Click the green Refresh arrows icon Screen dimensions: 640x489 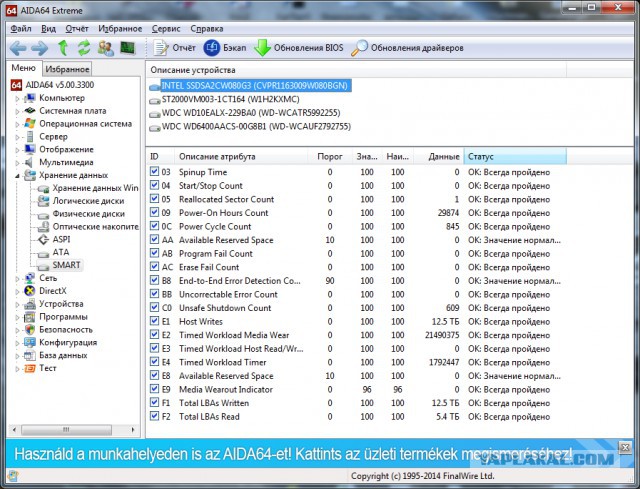coord(84,48)
